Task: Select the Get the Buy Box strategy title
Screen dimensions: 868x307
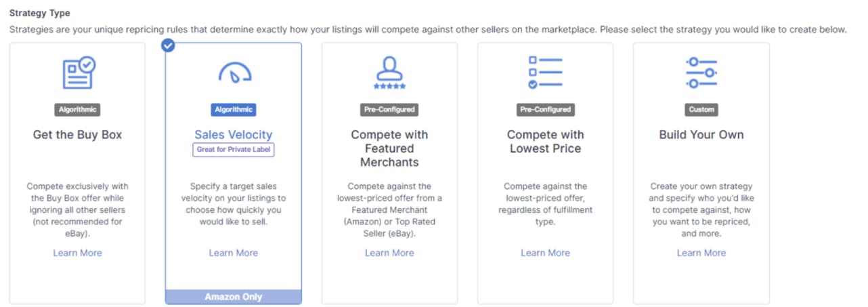Action: pos(77,135)
